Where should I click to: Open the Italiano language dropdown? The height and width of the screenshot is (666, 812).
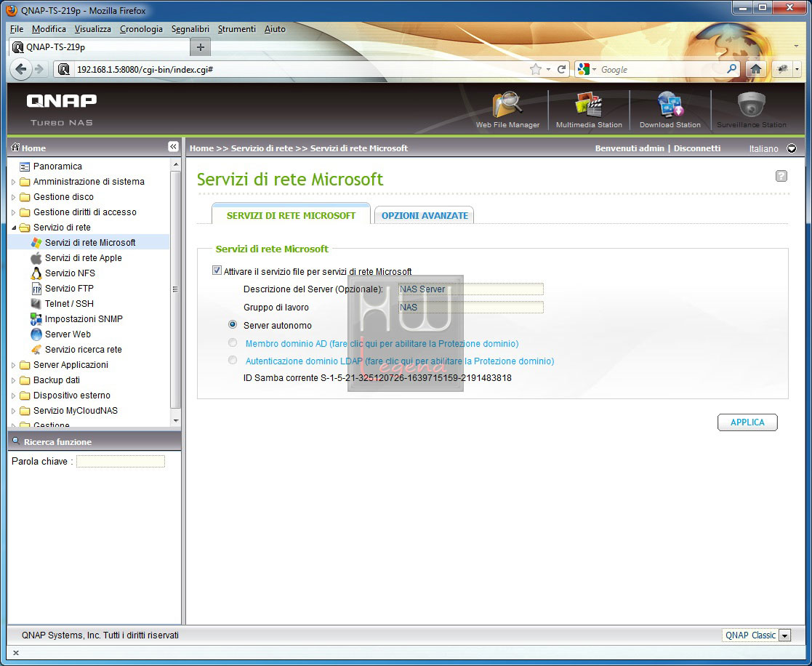pos(792,148)
